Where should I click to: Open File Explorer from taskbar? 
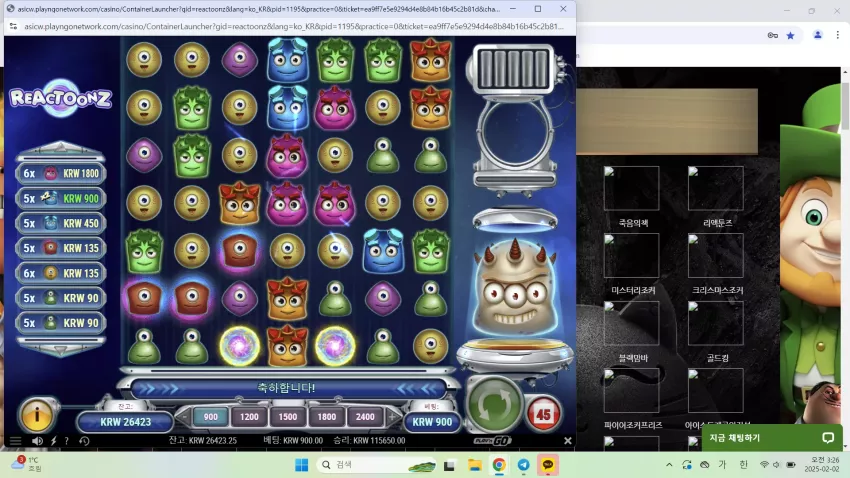point(475,465)
